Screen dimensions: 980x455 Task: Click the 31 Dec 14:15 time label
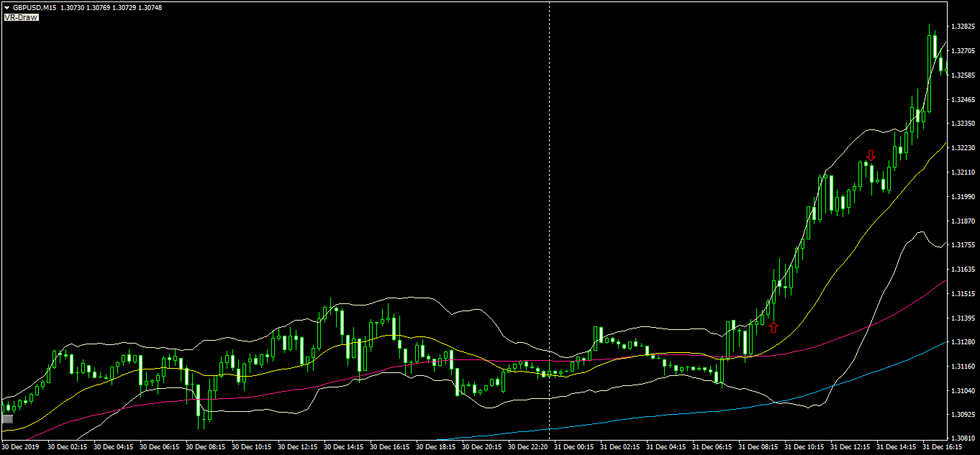tap(896, 447)
